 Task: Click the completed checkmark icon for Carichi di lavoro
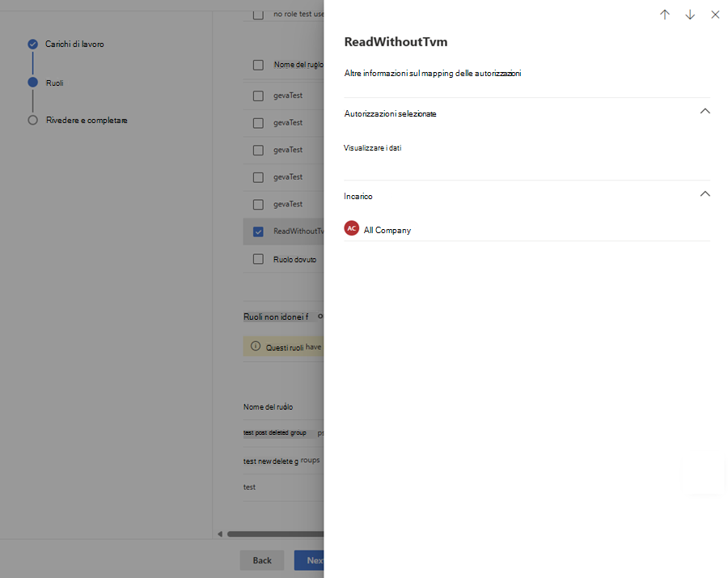[x=32, y=45]
